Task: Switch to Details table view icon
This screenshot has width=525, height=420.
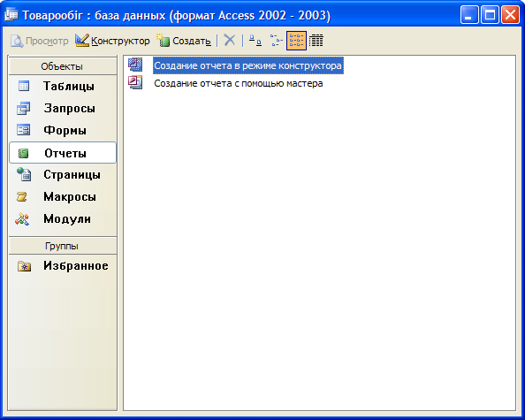Action: 316,41
